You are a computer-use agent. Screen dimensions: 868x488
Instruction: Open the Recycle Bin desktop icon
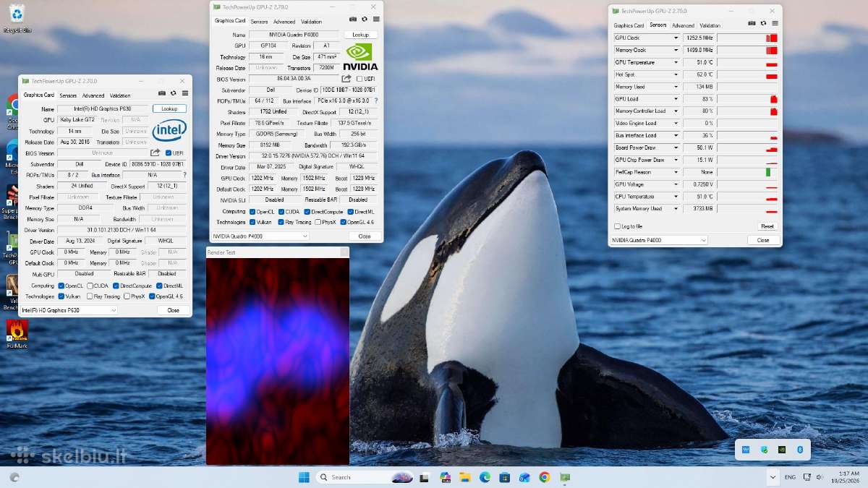(16, 17)
